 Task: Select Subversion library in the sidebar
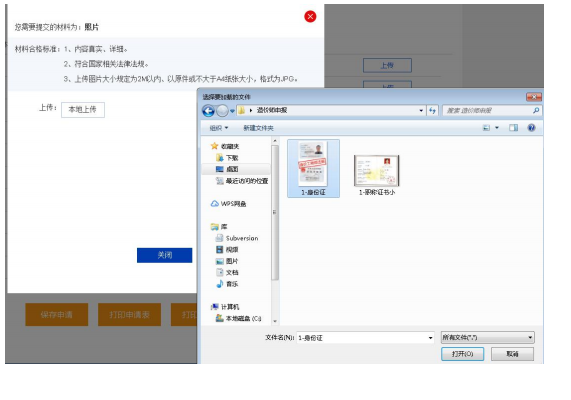(237, 238)
